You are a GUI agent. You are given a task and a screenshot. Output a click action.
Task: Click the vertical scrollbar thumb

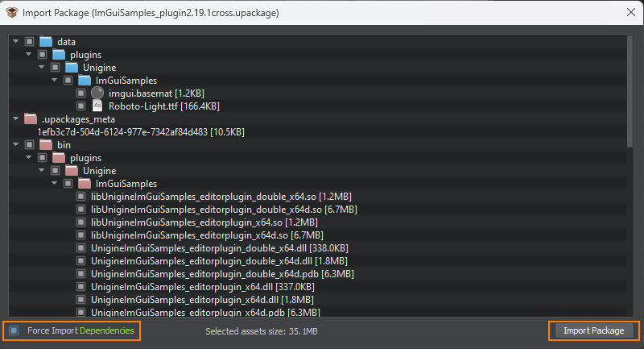[x=630, y=92]
